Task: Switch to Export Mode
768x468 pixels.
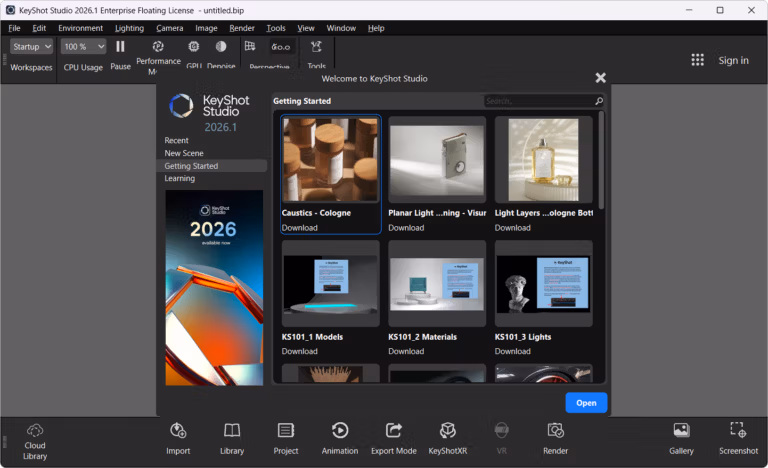Action: click(x=394, y=439)
